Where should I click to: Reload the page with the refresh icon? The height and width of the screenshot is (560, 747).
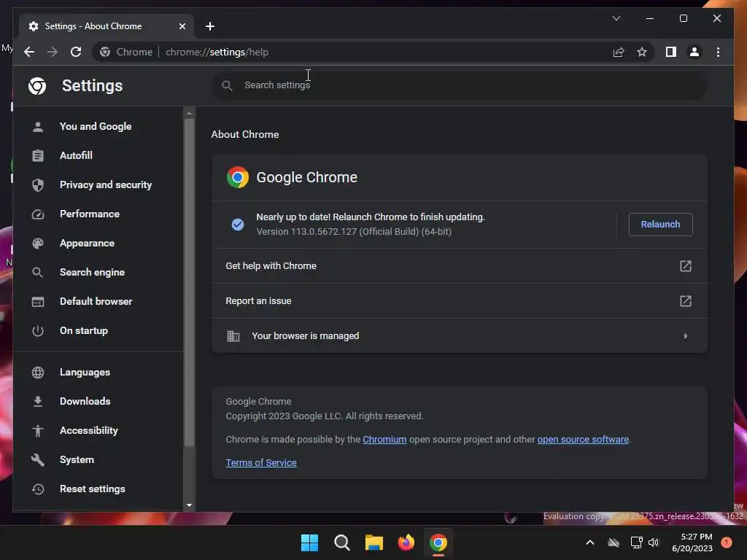tap(76, 52)
